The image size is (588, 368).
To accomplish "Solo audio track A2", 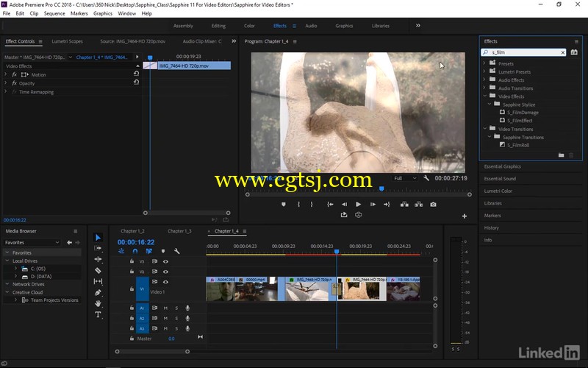I will tap(176, 318).
